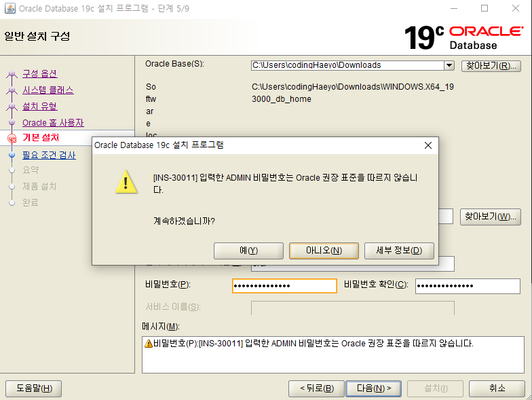The height and width of the screenshot is (400, 532).
Task: Go back with < 뒤로(B) button
Action: (316, 388)
